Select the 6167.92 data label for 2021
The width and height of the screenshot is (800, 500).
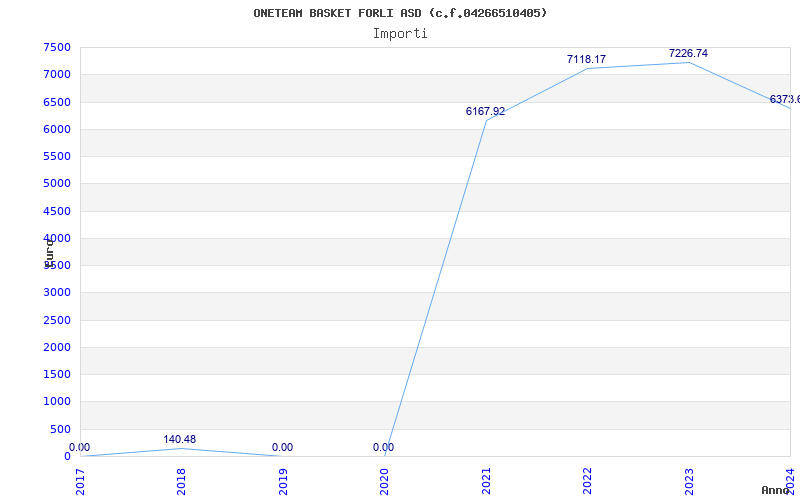(x=485, y=111)
